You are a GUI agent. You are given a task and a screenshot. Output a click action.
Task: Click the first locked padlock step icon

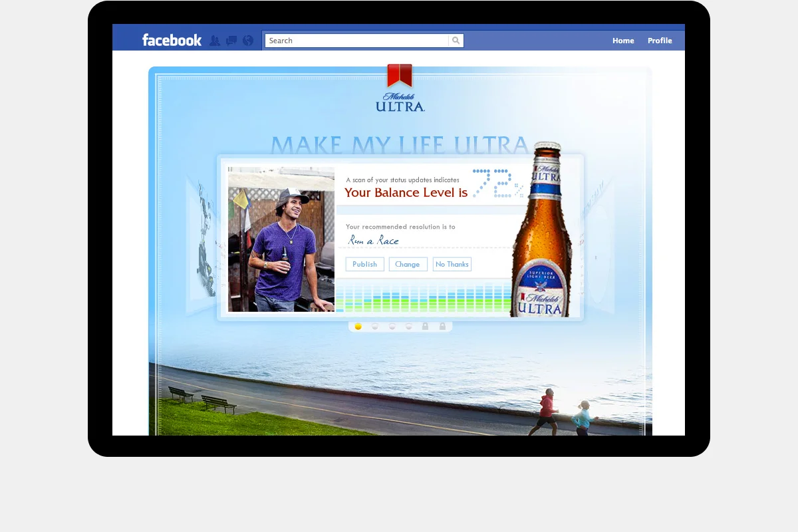pos(425,327)
